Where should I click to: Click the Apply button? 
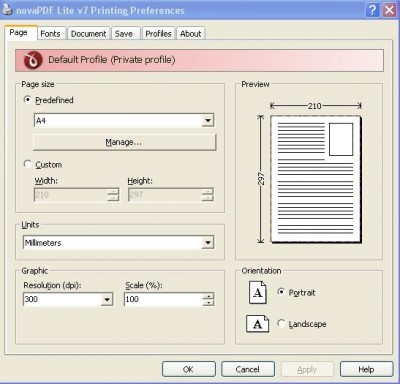(307, 369)
